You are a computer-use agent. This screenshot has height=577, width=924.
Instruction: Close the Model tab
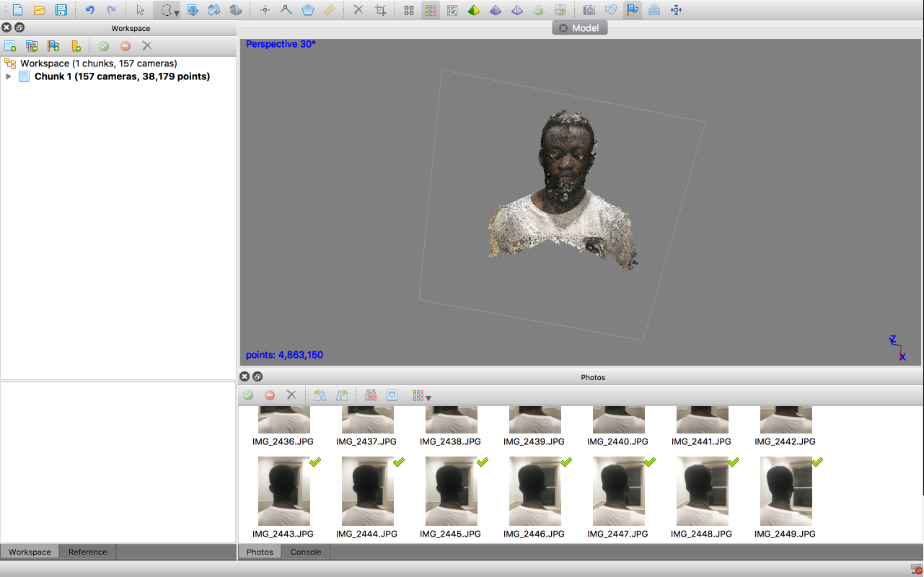coord(563,28)
